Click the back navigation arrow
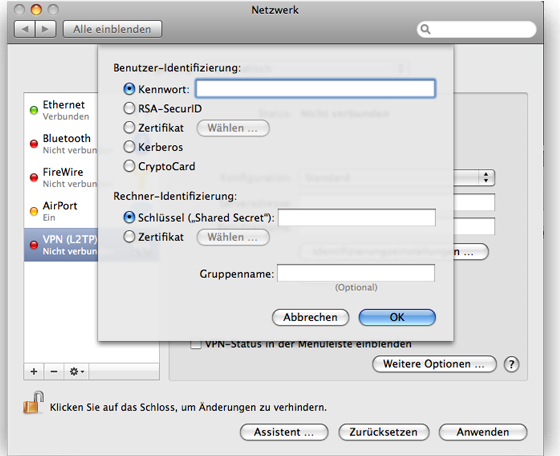This screenshot has height=456, width=560. pos(25,29)
